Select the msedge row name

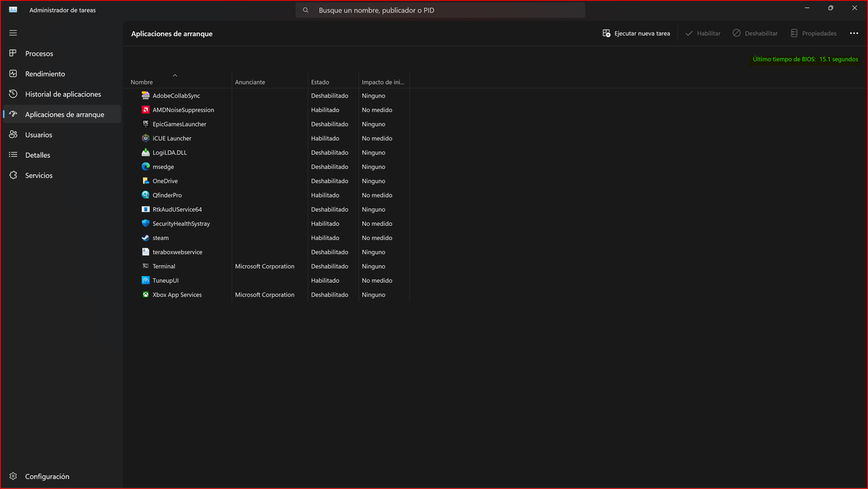pos(163,167)
